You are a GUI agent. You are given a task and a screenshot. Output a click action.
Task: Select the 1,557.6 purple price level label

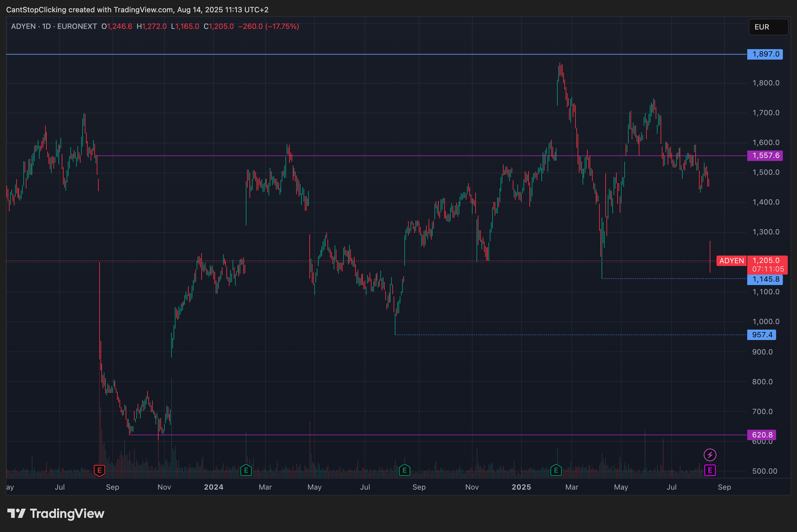coord(765,156)
